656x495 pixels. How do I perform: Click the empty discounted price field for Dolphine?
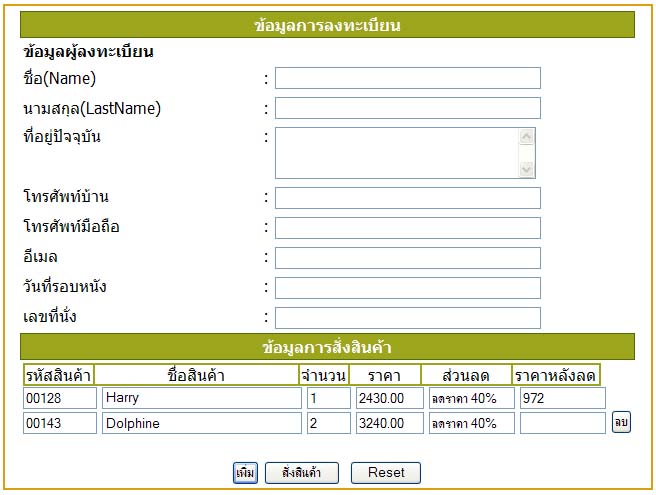[x=562, y=423]
